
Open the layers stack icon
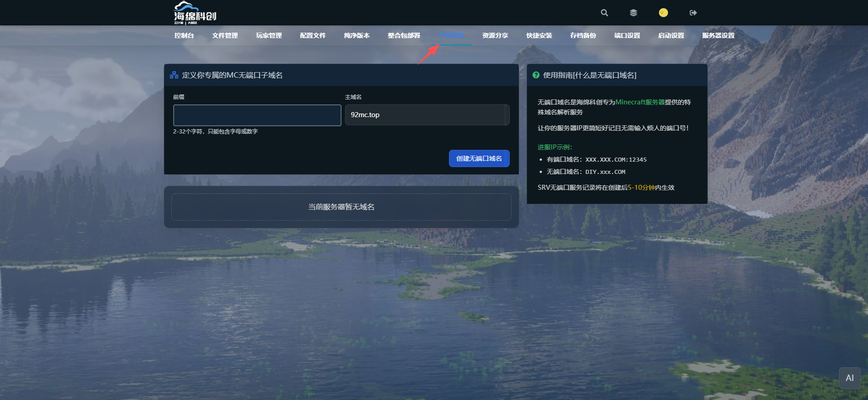tap(634, 13)
